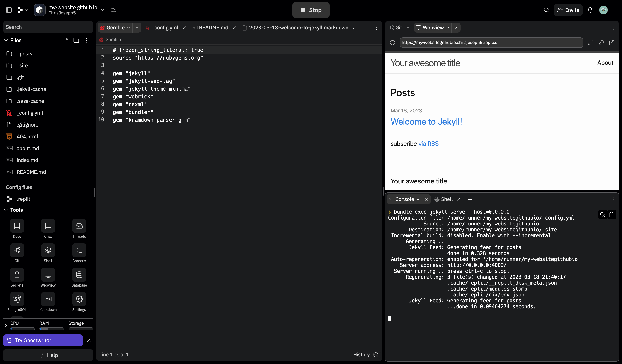
Task: Click the webview URL field
Action: click(x=491, y=42)
